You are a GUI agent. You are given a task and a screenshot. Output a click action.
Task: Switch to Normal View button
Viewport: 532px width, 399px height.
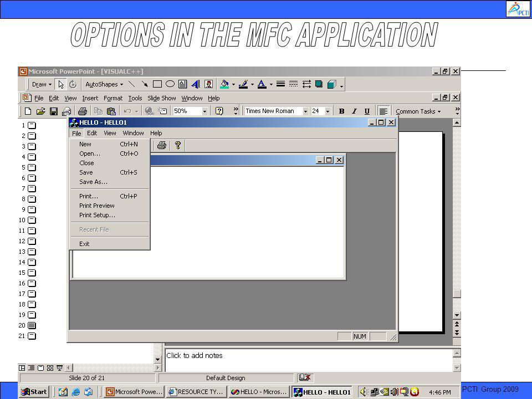pyautogui.click(x=22, y=368)
